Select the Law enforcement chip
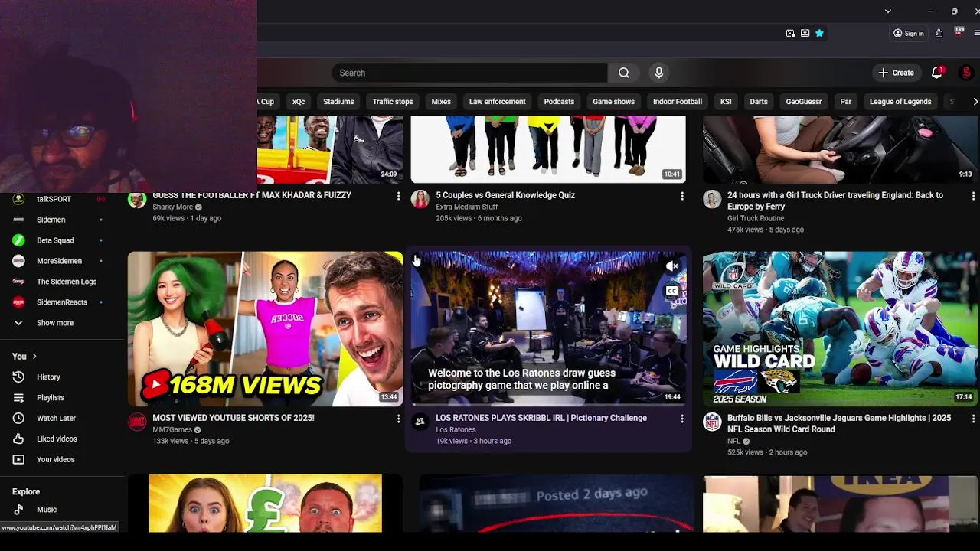980x551 pixels. click(x=498, y=101)
